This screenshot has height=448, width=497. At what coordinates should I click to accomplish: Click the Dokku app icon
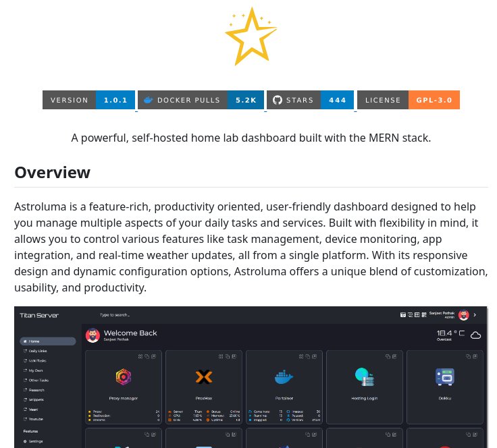click(x=445, y=376)
